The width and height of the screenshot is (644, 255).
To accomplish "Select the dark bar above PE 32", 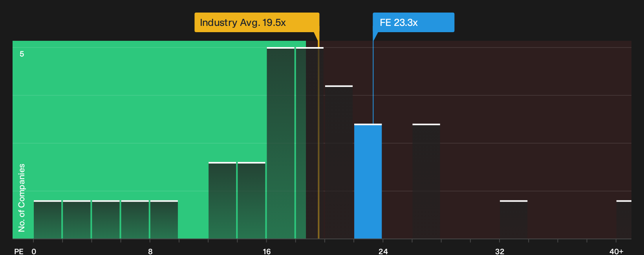I will pos(514,220).
